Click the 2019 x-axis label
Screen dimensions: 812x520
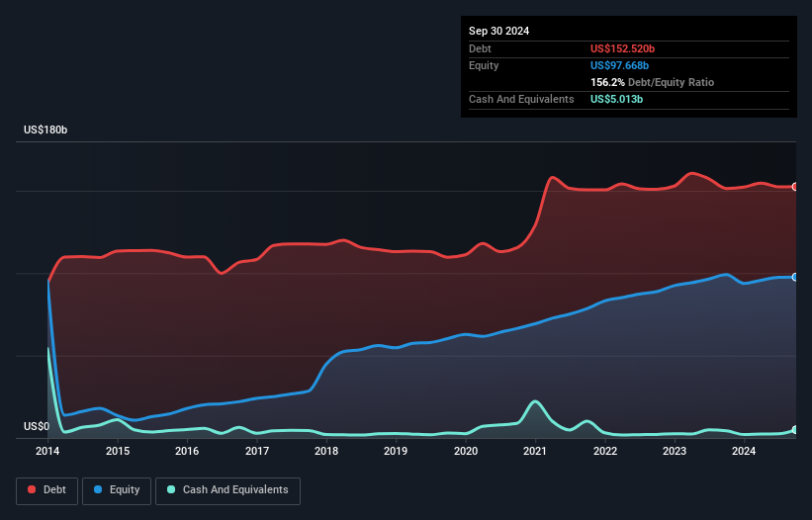pyautogui.click(x=396, y=451)
